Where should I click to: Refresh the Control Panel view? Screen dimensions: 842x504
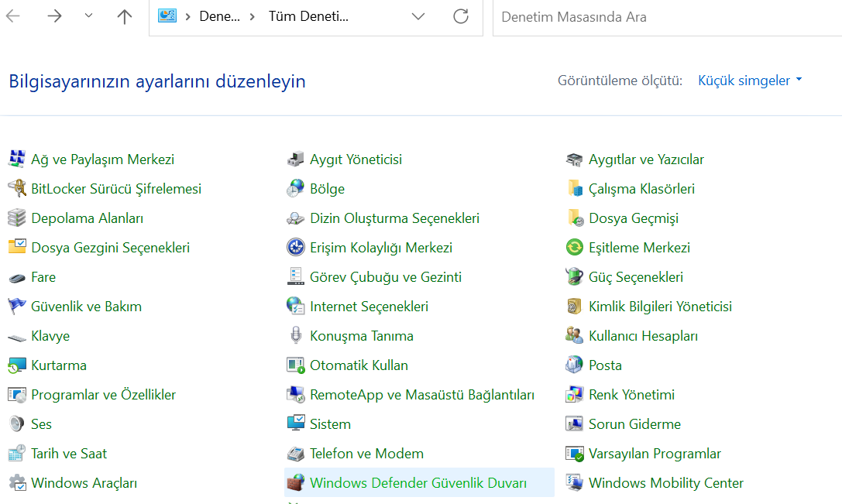pyautogui.click(x=461, y=17)
